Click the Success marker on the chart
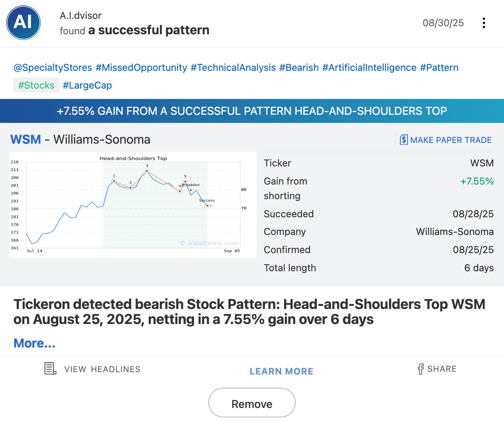 [207, 206]
